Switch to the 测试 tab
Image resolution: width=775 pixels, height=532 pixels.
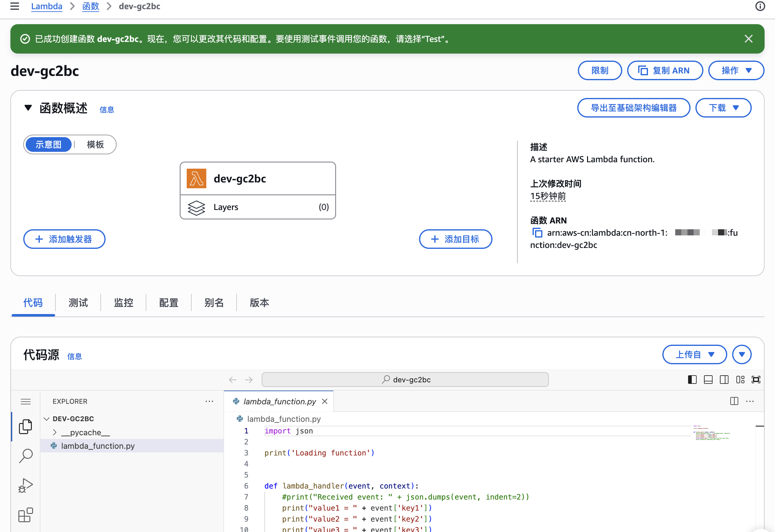click(x=78, y=302)
